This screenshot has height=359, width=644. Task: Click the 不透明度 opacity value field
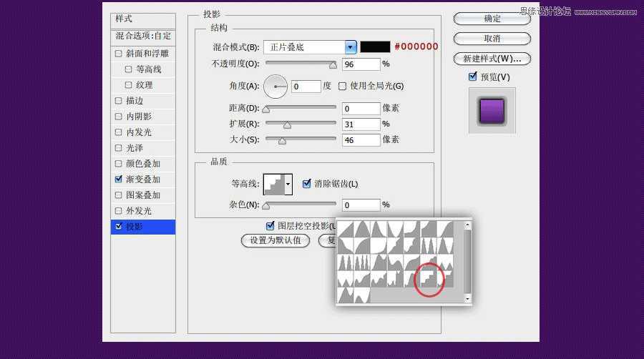coord(361,64)
